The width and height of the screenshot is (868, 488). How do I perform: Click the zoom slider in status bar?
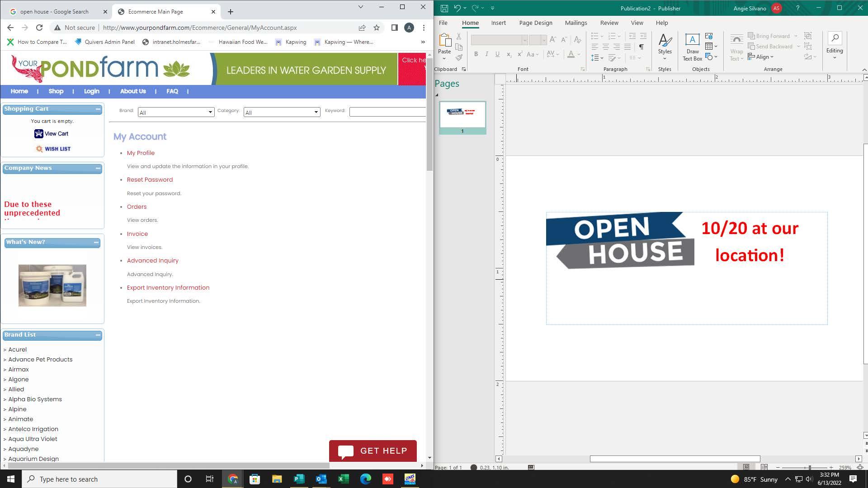(x=809, y=467)
